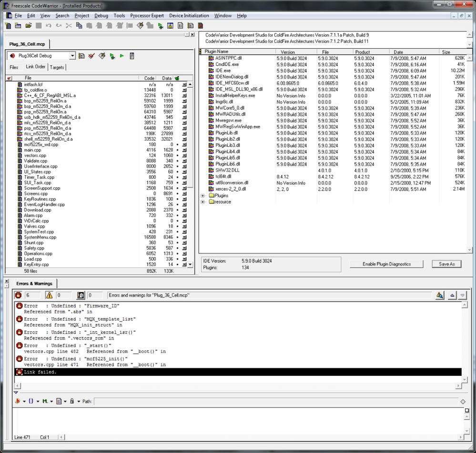Click the ASINTPPC.dll plugin file icon
The image size is (476, 453).
(x=211, y=58)
